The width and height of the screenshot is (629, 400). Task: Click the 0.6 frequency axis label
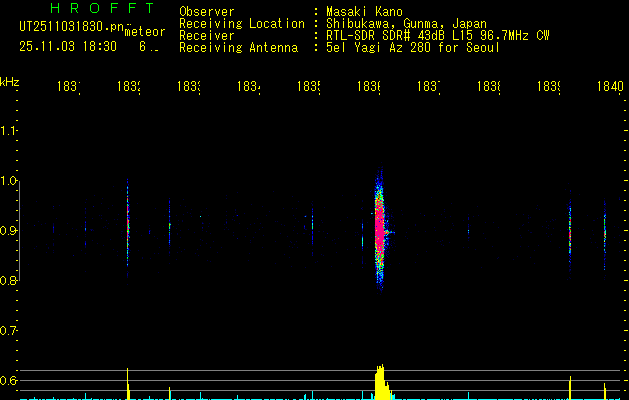click(9, 380)
